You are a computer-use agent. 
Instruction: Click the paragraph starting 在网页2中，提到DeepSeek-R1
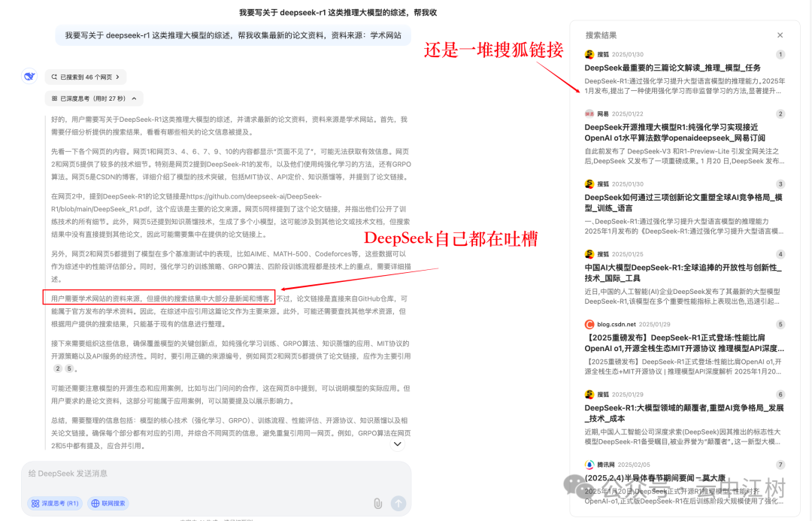click(231, 216)
